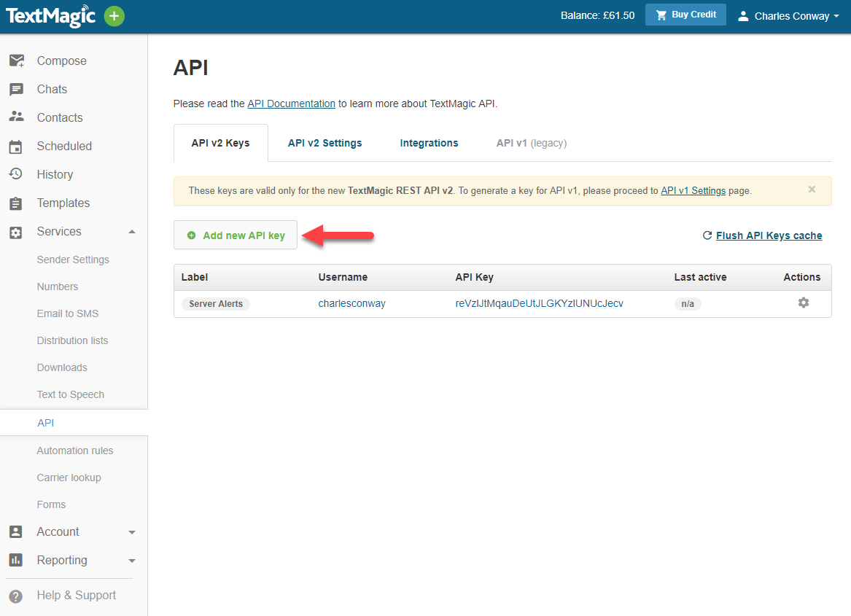Click the Chats speech bubble icon
The width and height of the screenshot is (851, 616).
(x=16, y=90)
